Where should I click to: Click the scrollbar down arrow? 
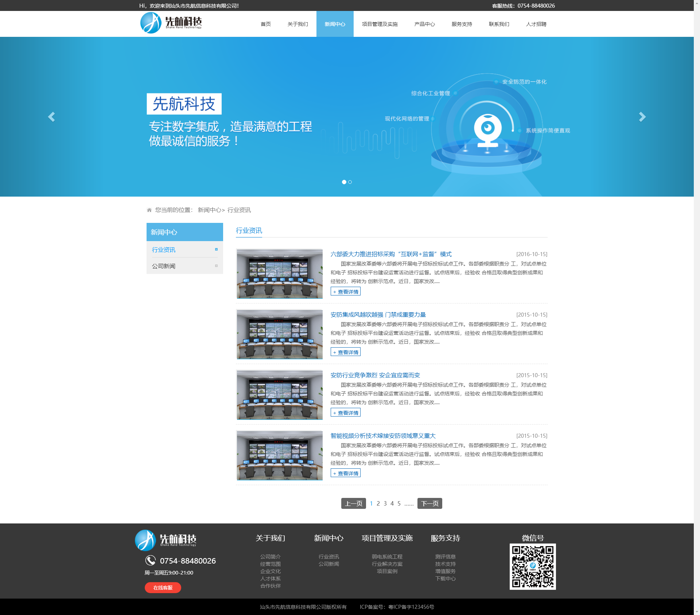point(697,612)
